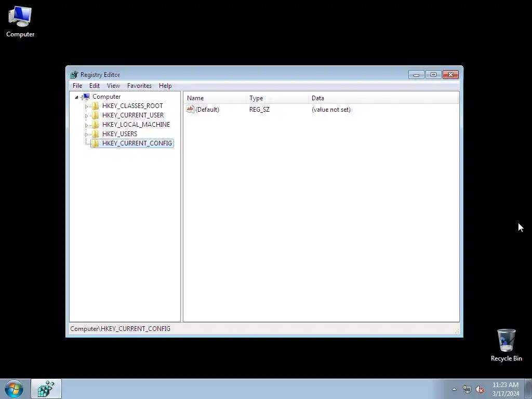Expand HKEY_CLASSES_ROOT arrow

[86, 106]
